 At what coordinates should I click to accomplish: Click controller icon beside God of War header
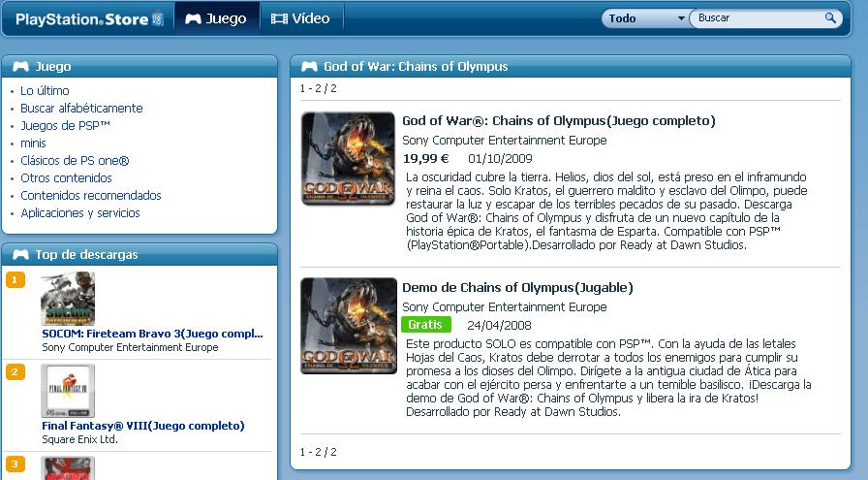tap(309, 67)
